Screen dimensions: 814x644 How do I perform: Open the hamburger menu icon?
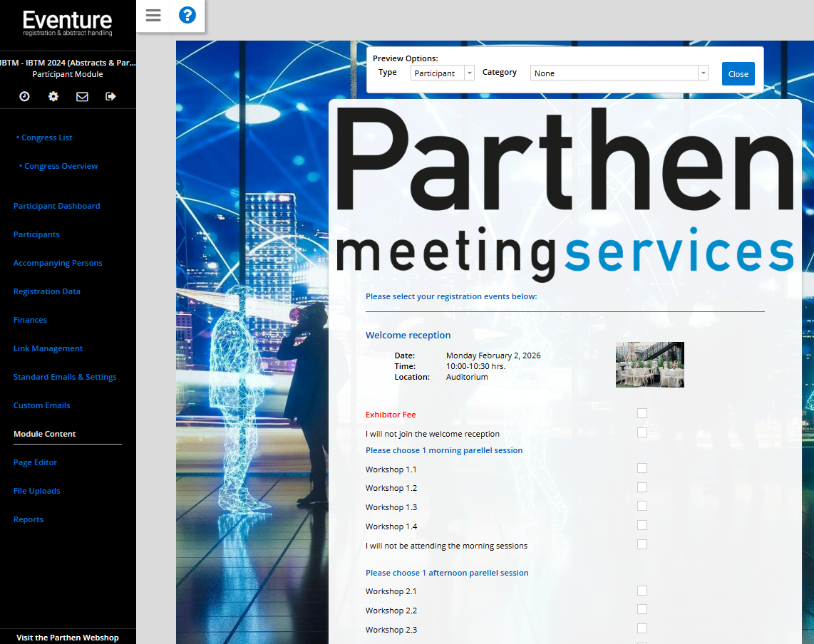153,16
